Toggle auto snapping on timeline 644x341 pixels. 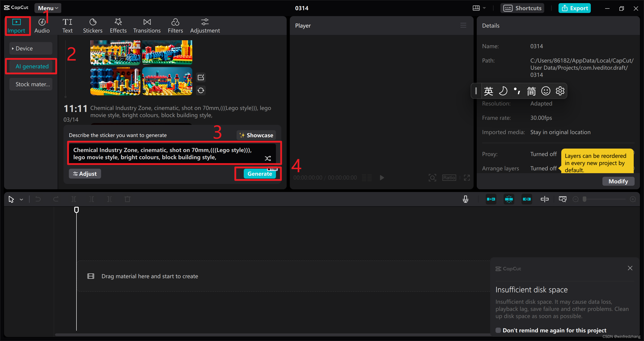[x=509, y=199]
